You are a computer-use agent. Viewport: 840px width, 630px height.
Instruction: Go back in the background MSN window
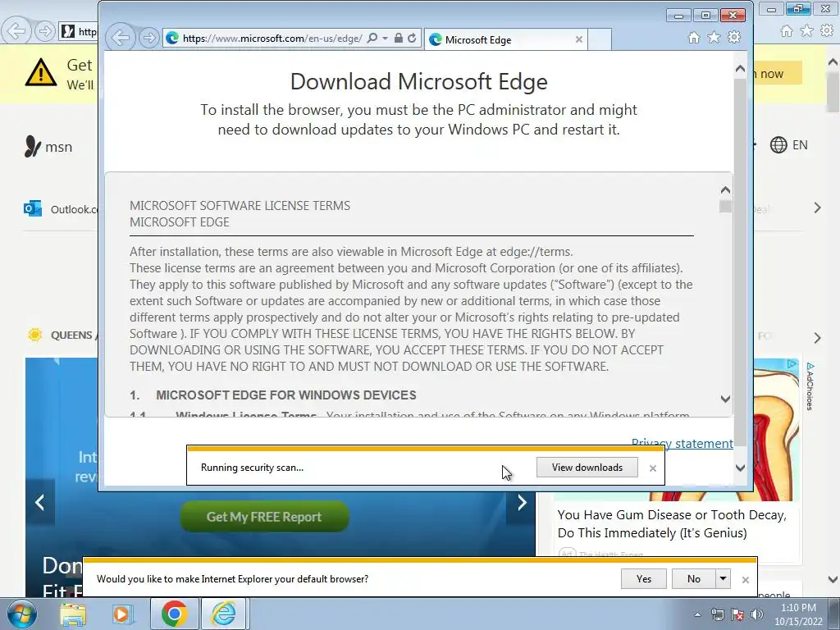pyautogui.click(x=16, y=30)
